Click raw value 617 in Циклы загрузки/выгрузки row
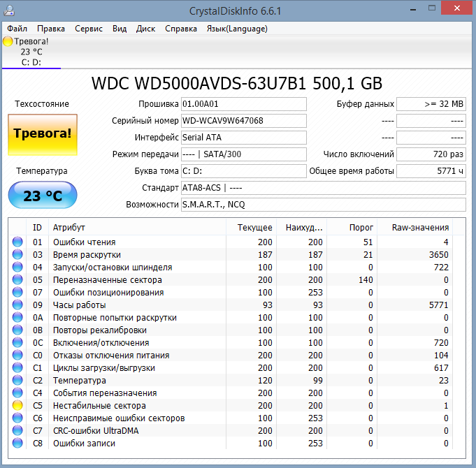 441,368
